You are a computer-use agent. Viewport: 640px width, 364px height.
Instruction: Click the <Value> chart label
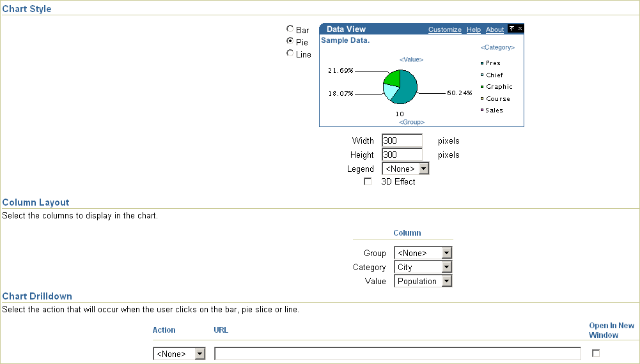click(412, 59)
